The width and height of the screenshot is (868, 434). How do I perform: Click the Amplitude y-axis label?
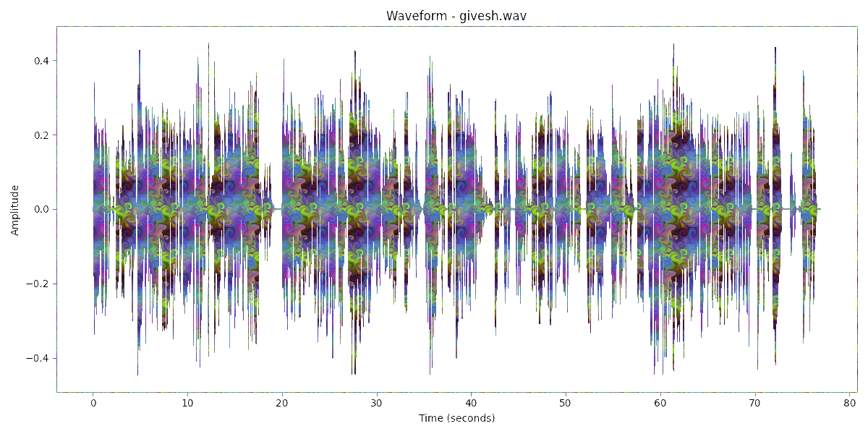(15, 210)
